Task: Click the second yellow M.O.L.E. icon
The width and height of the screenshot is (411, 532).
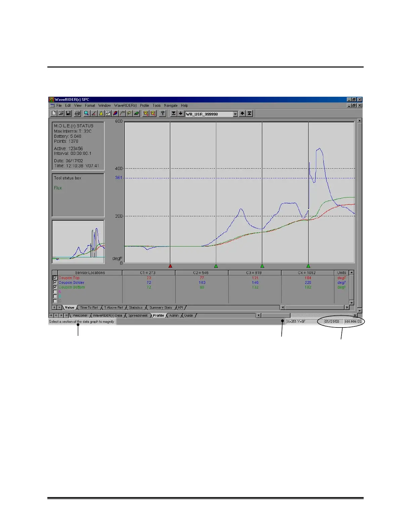Action: click(153, 114)
